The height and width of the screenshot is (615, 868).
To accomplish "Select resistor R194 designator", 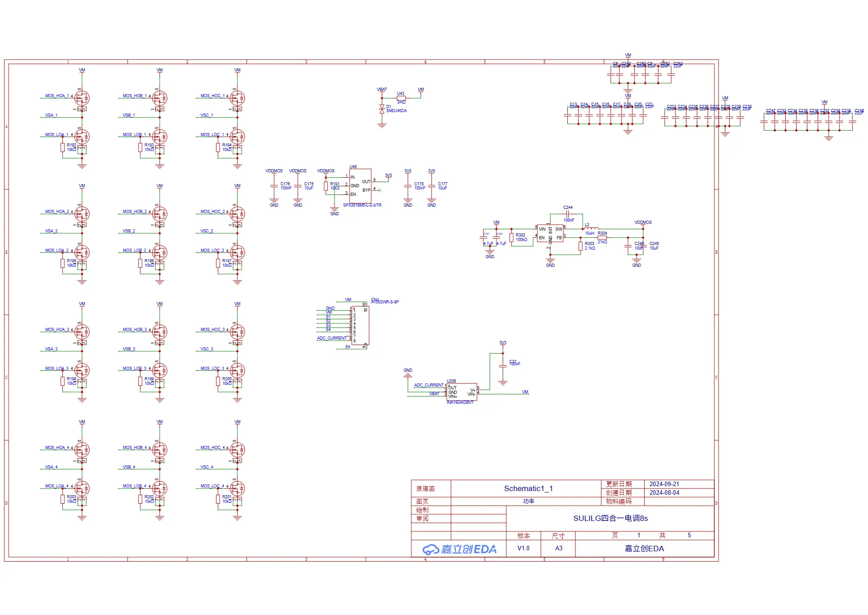I will [227, 145].
